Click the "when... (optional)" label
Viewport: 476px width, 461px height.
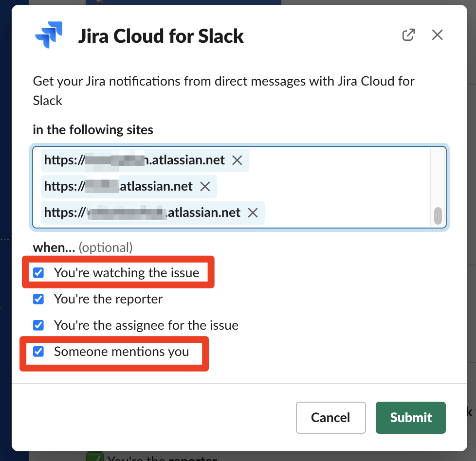tap(83, 248)
